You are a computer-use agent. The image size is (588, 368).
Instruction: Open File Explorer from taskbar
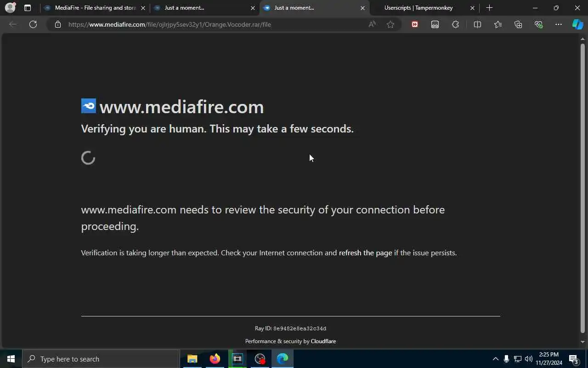pyautogui.click(x=192, y=359)
